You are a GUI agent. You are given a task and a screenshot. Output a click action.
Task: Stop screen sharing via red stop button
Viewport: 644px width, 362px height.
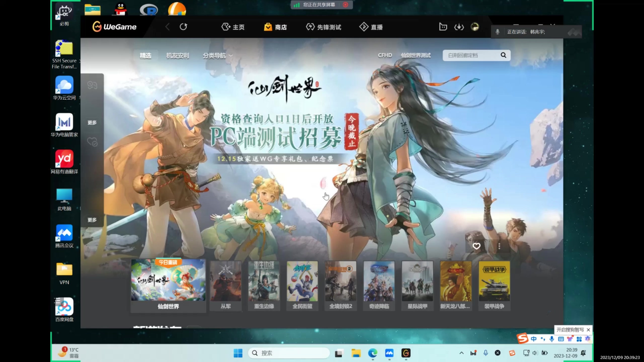click(346, 5)
